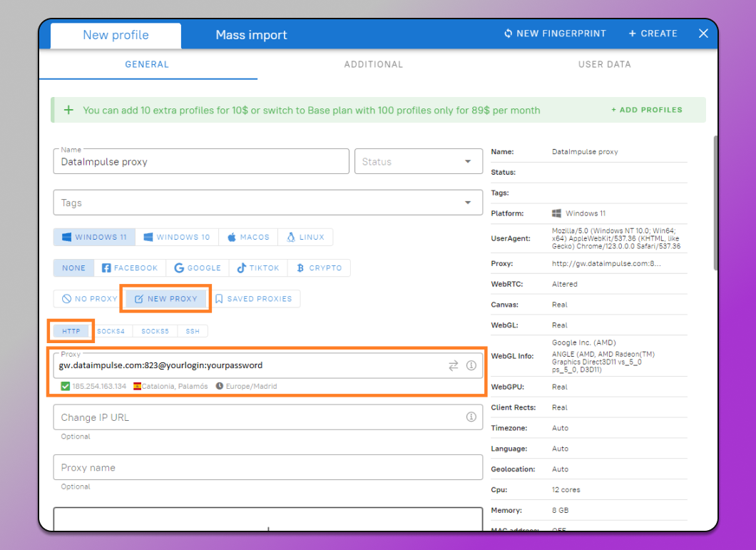Open the USER DATA tab
The width and height of the screenshot is (756, 550).
(x=605, y=64)
